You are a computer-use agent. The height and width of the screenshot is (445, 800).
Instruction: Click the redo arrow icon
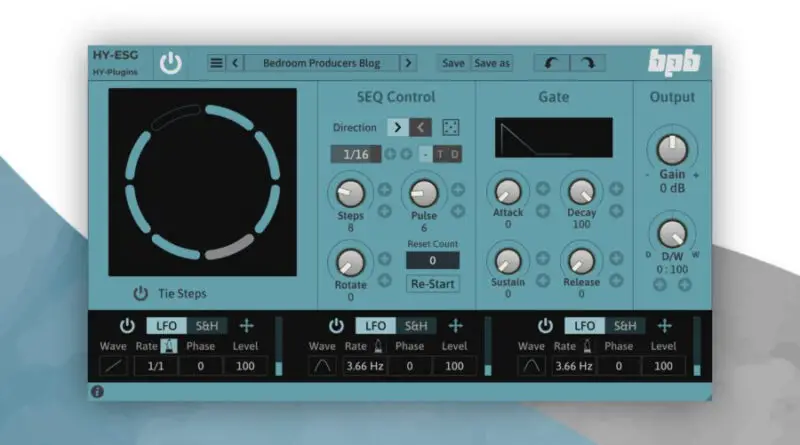588,63
